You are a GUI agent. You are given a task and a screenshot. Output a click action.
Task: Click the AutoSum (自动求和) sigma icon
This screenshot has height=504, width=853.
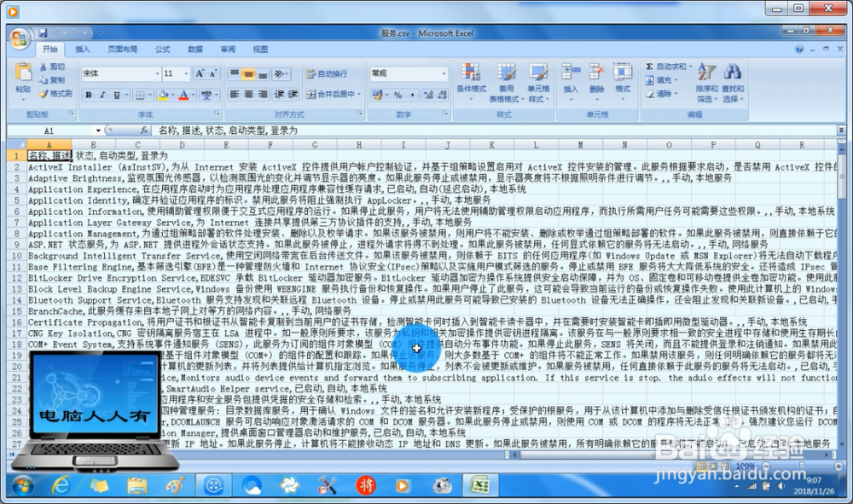[x=649, y=67]
